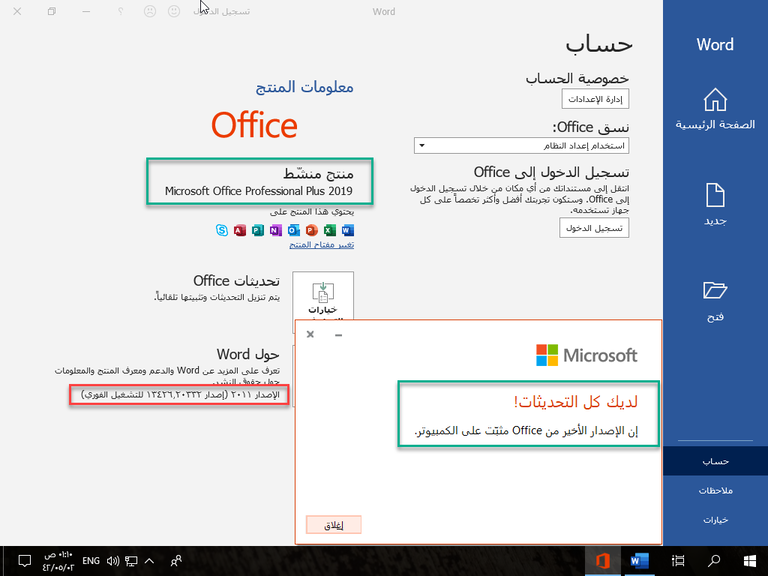Click the OneNote icon in product list
This screenshot has width=768, height=576.
pyautogui.click(x=276, y=230)
